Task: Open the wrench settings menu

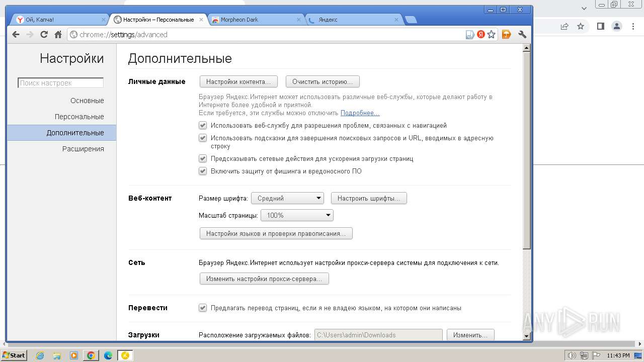Action: [522, 35]
